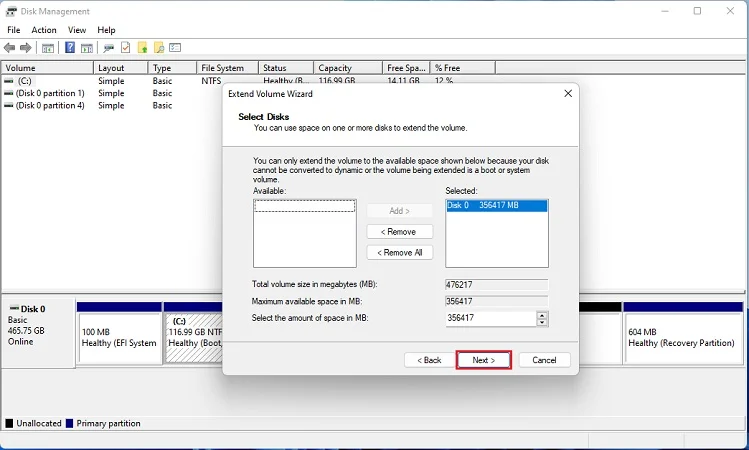Click the 116.99 GB capacity cell

(337, 81)
